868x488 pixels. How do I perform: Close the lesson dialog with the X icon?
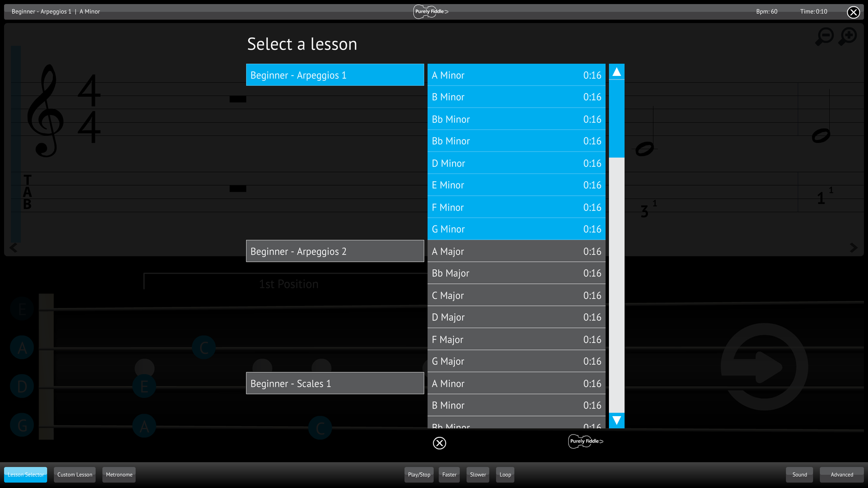(x=439, y=443)
